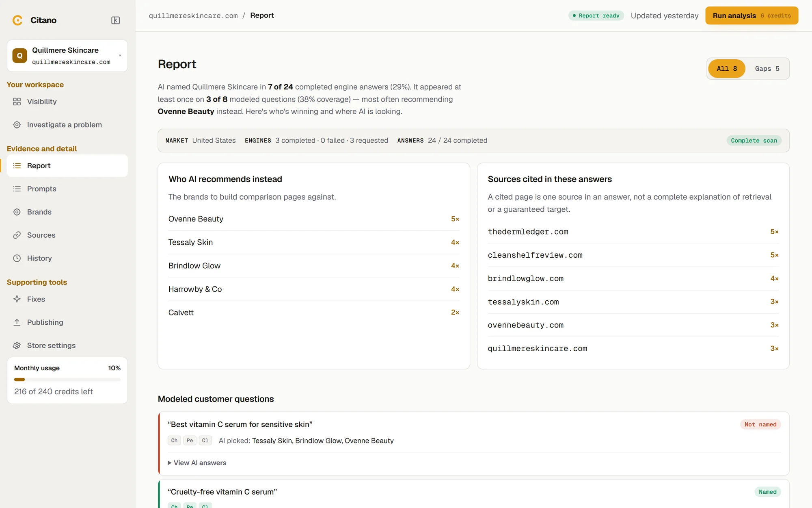View the History page
The height and width of the screenshot is (508, 812).
click(x=67, y=258)
